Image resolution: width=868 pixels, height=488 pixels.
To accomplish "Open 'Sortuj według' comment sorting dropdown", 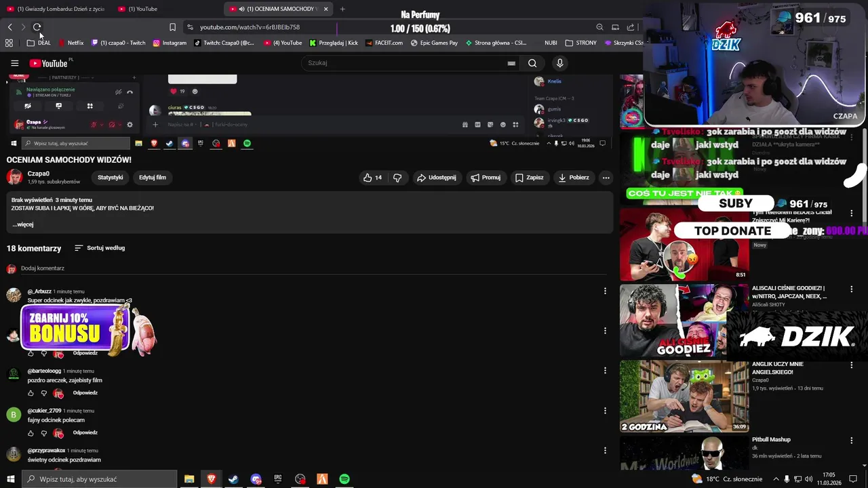I will (x=99, y=248).
